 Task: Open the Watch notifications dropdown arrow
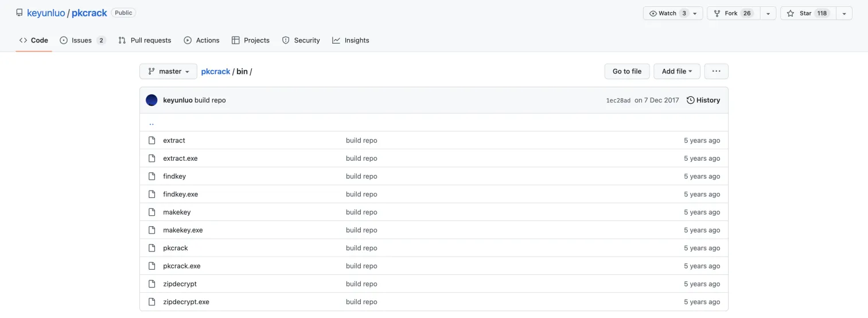695,13
